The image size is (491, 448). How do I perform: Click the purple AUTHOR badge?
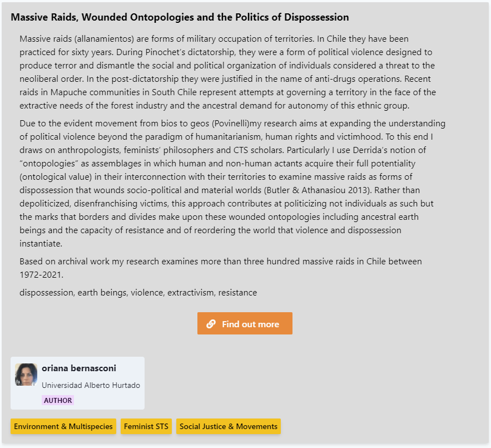[x=58, y=400]
